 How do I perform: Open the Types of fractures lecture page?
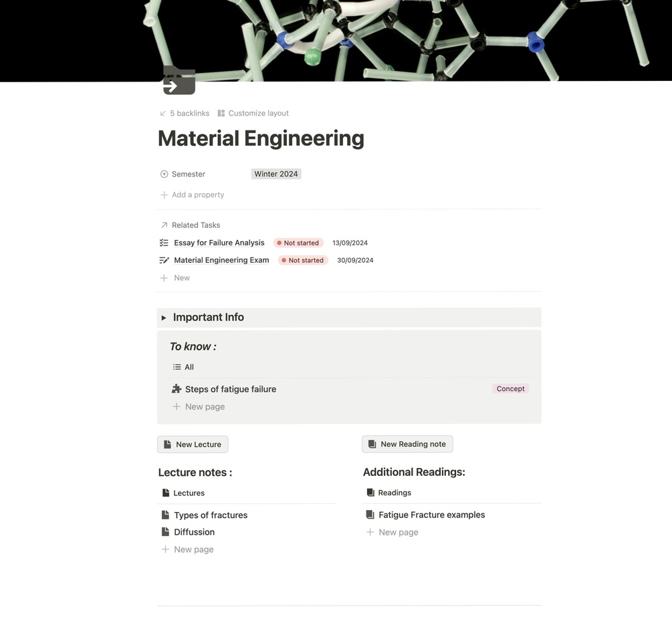click(211, 515)
